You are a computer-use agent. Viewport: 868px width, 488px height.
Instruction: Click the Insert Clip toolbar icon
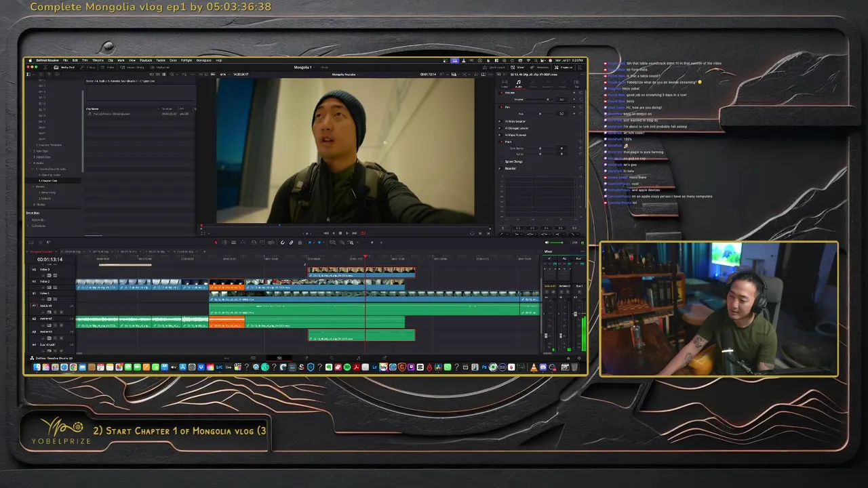pyautogui.click(x=254, y=243)
